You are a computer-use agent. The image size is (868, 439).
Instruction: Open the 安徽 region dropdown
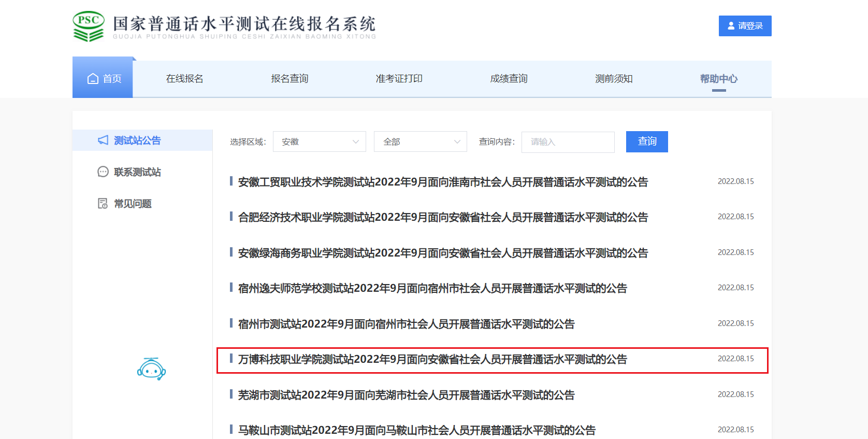tap(320, 141)
